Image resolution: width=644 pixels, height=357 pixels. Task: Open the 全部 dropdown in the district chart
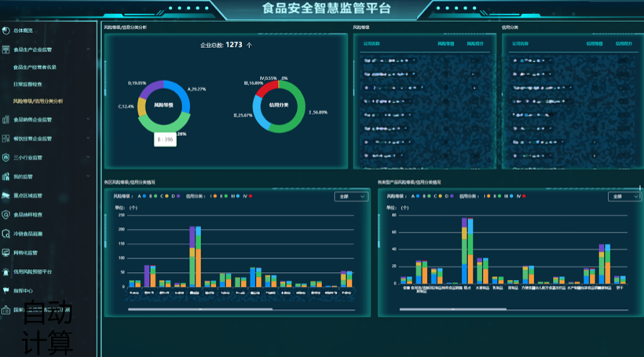coord(351,197)
